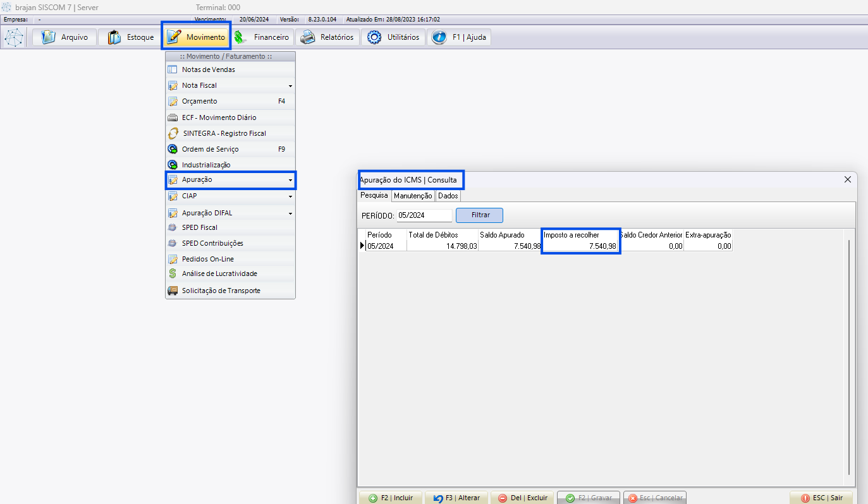Click the Relatórios printer icon
This screenshot has height=504, width=868.
308,37
